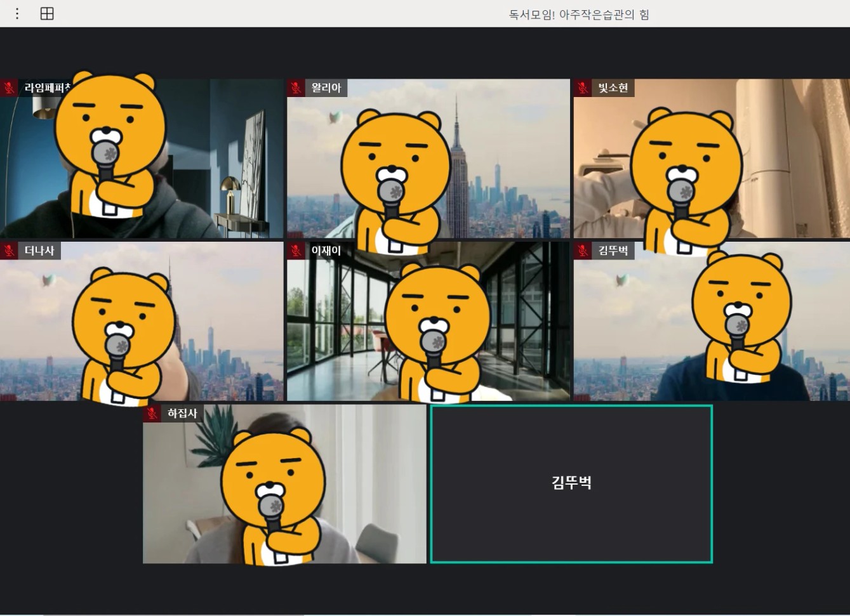Screen dimensions: 850x616
Task: Click muted mic icon on 김뚜벅 video tile
Action: pos(583,251)
